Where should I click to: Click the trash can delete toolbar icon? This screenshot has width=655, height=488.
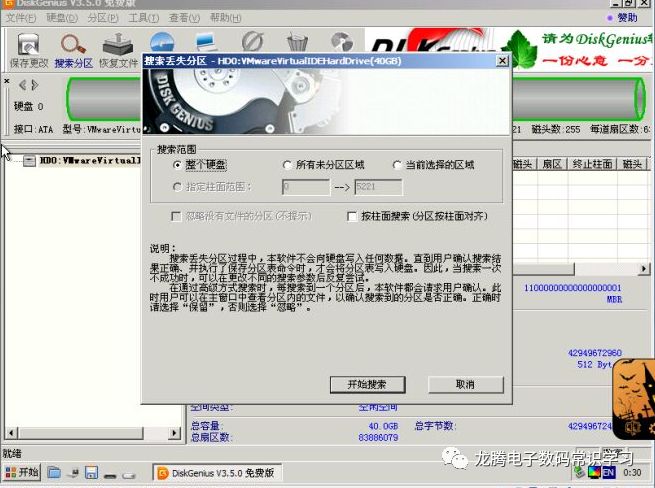point(297,42)
